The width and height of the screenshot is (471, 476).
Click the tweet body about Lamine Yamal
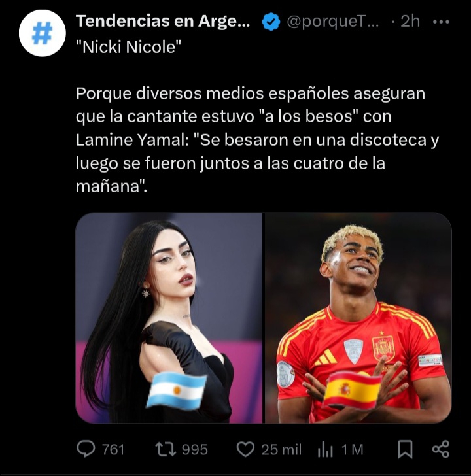[x=258, y=140]
